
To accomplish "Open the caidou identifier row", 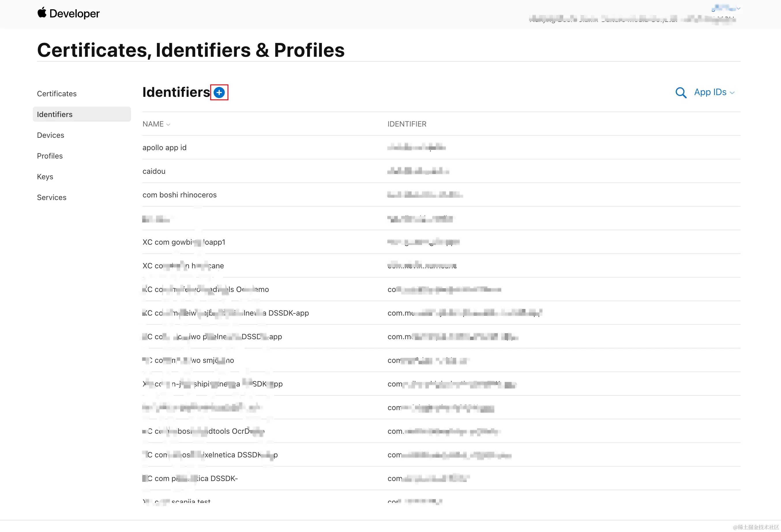I will pos(154,171).
